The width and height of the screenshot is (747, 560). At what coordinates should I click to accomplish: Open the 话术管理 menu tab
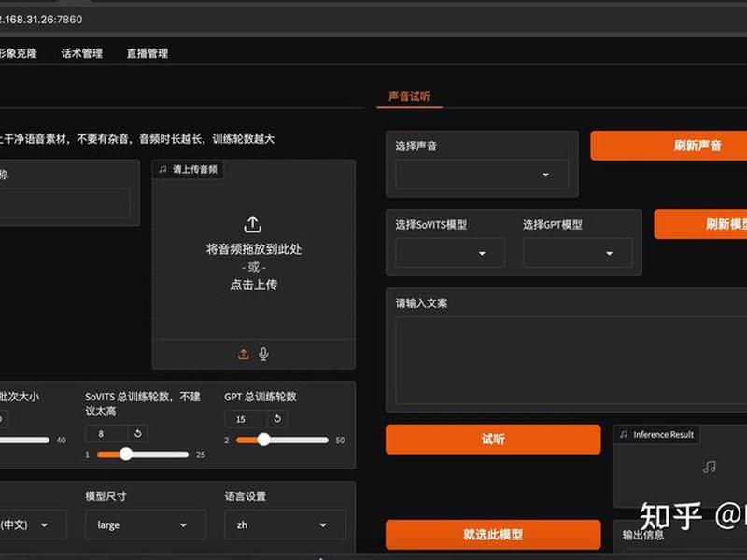pyautogui.click(x=82, y=53)
